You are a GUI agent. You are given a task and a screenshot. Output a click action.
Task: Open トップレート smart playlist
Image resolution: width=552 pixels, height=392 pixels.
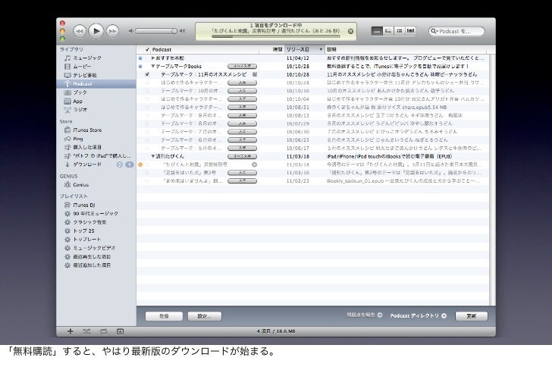[83, 240]
